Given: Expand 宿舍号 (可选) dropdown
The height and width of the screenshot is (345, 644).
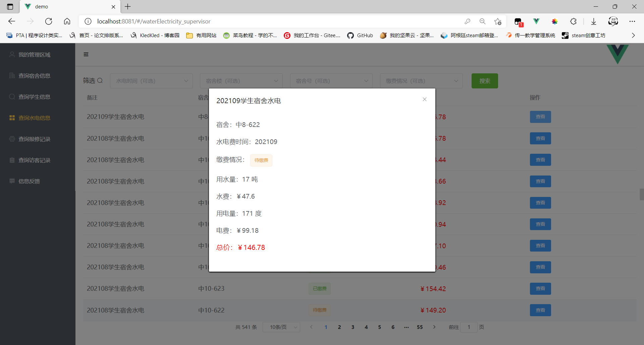Looking at the screenshot, I should tap(331, 81).
